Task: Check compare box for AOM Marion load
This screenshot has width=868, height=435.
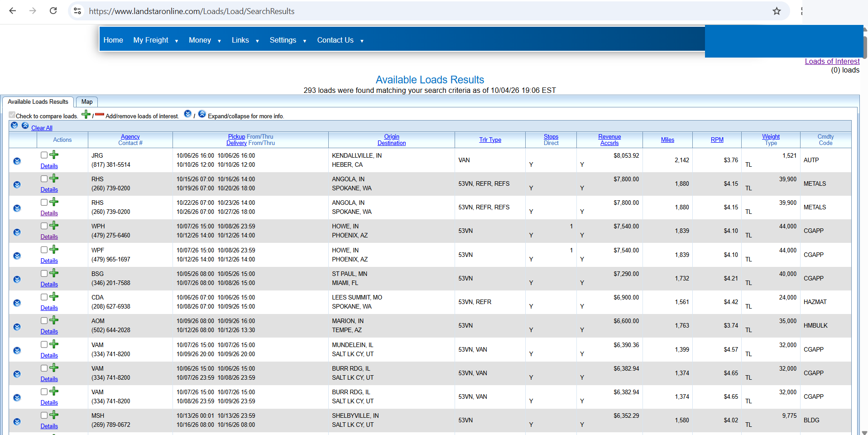Action: 44,320
